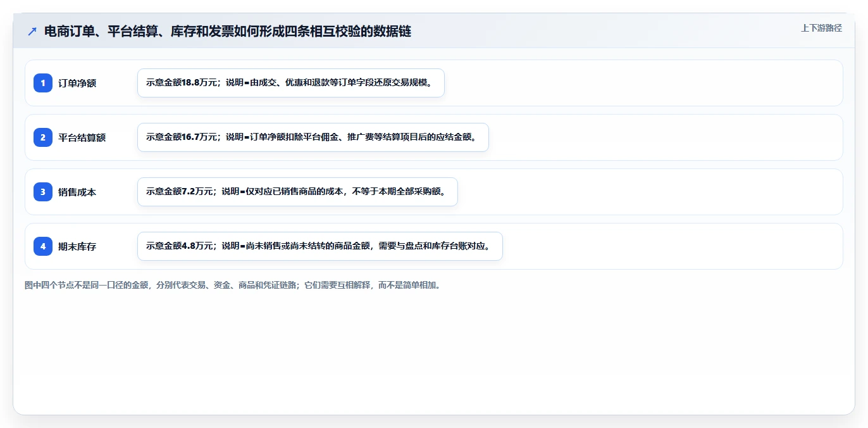Click step number 4 badge for 期末库存
868x428 pixels.
click(43, 246)
